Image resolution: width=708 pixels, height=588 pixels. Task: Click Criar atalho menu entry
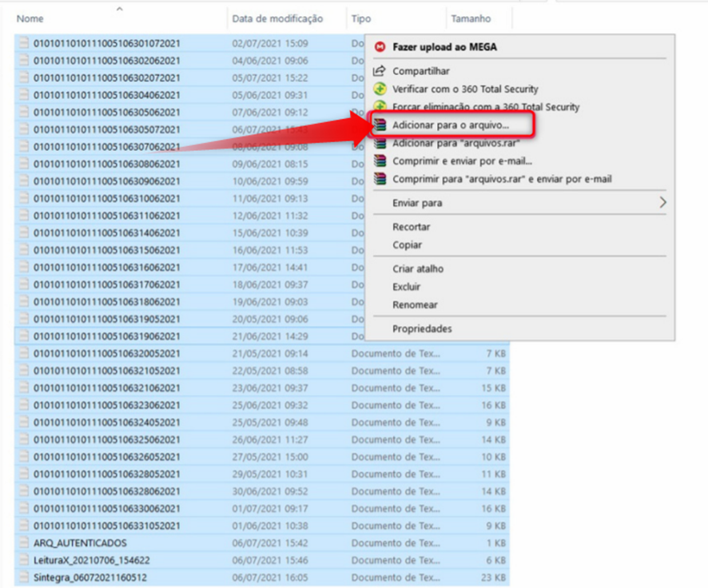click(x=418, y=269)
